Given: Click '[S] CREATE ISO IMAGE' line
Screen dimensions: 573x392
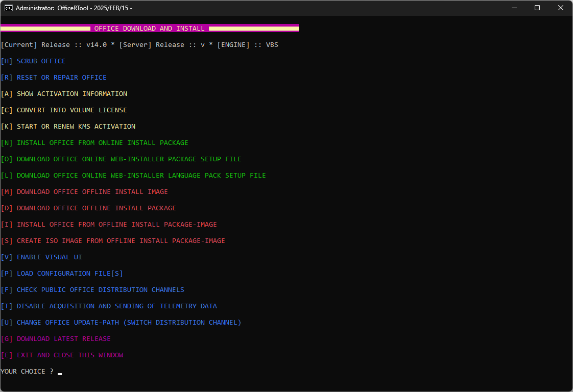Looking at the screenshot, I should tap(113, 241).
